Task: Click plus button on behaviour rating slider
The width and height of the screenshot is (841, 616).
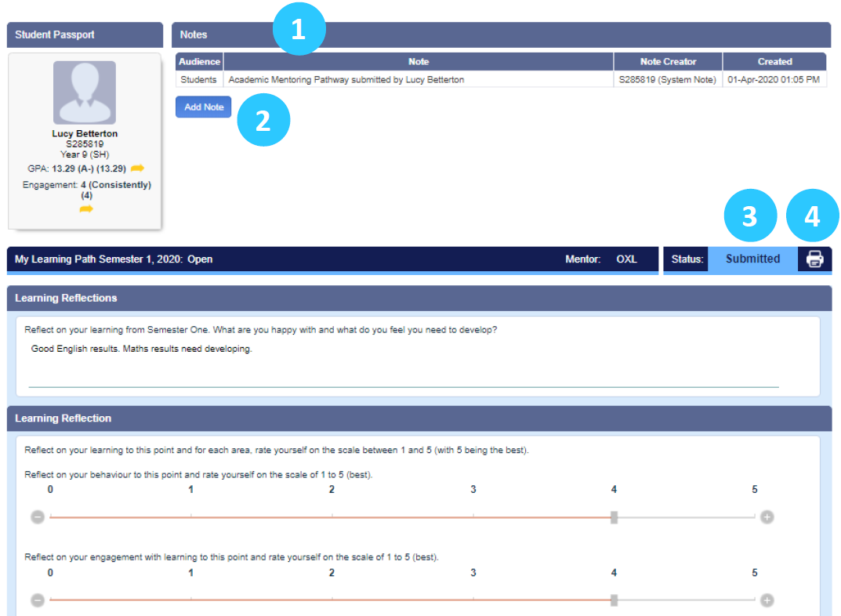Action: [767, 516]
